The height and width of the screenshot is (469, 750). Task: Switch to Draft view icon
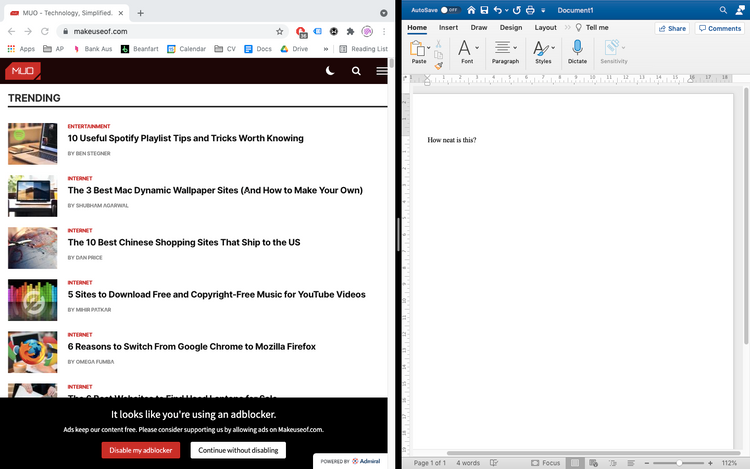[x=631, y=463]
